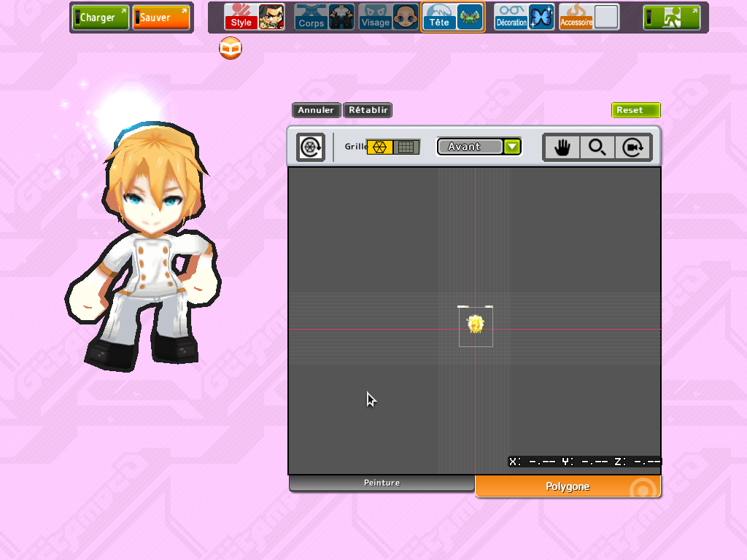Image resolution: width=747 pixels, height=560 pixels.
Task: Enable the square grid mode
Action: point(406,147)
